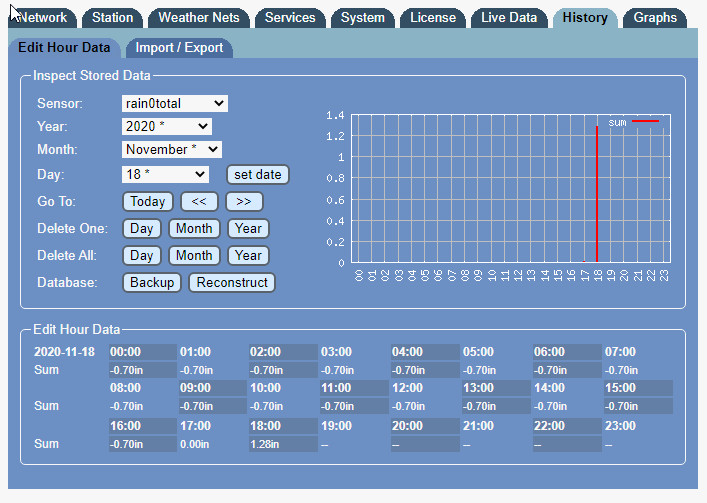The image size is (707, 503).
Task: Select the History tab
Action: pos(585,18)
